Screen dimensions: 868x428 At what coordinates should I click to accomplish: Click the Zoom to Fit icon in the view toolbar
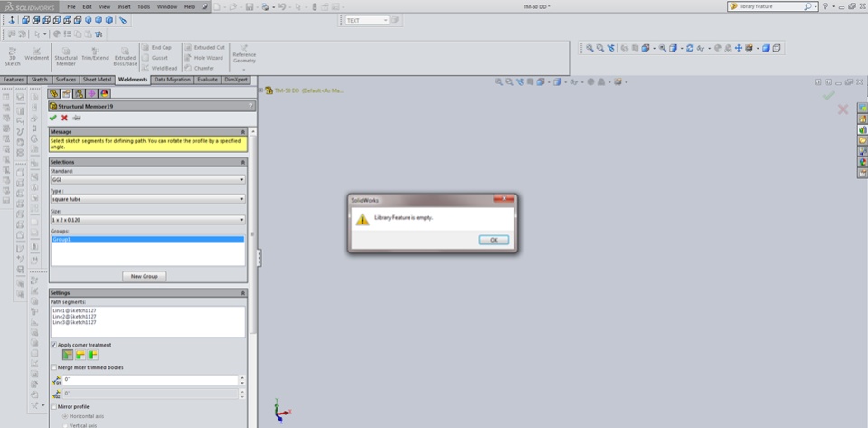coord(590,48)
